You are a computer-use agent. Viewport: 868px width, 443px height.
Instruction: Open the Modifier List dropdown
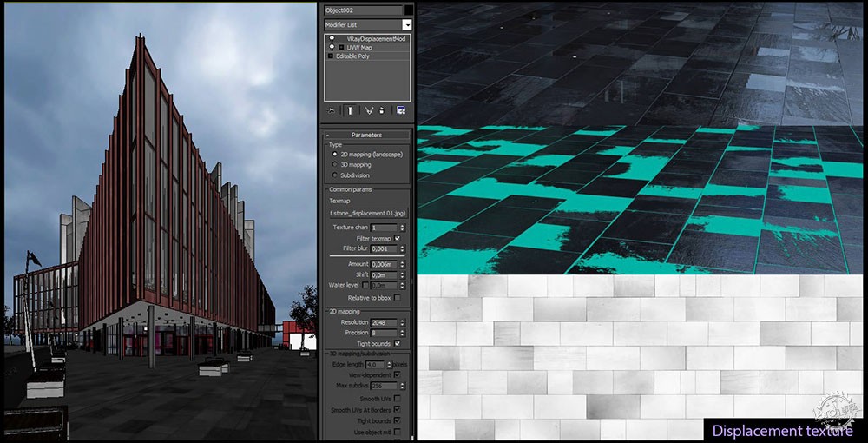coord(407,25)
